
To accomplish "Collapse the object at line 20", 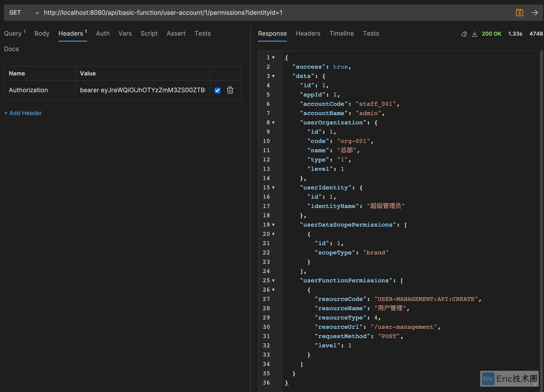I will tap(273, 234).
